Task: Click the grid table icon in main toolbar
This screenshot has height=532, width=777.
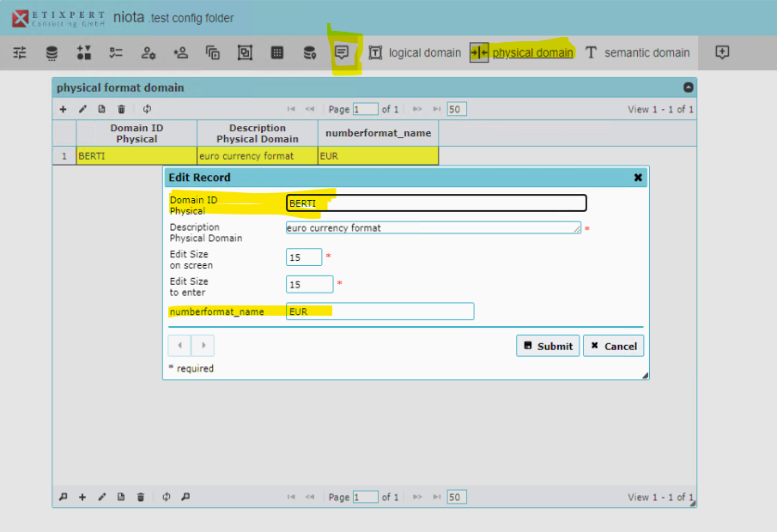Action: point(277,53)
